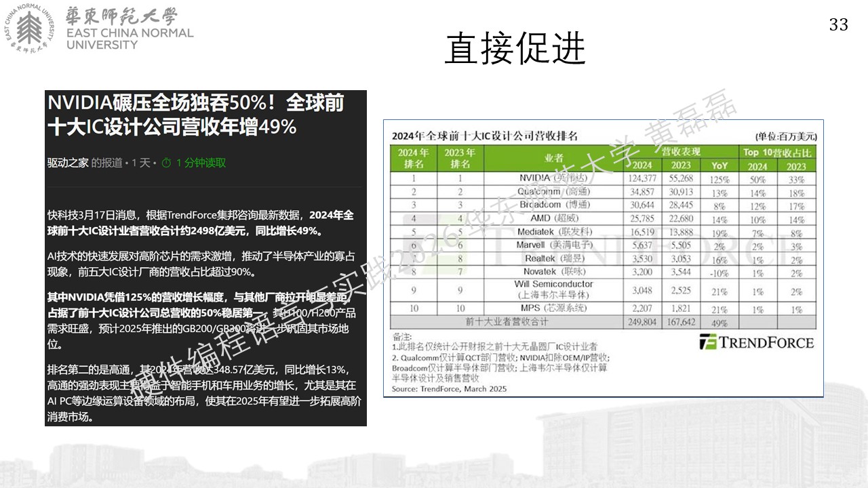Viewport: 868px width, 488px height.
Task: Click the total 2024 revenue 249,804
Action: click(x=642, y=322)
